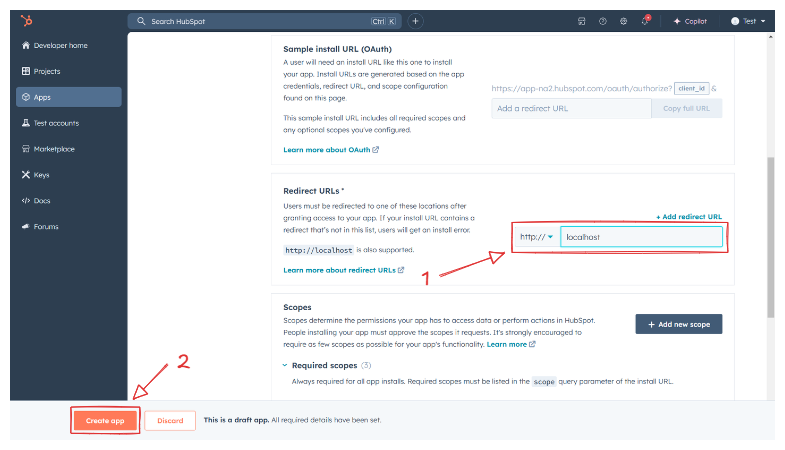Image resolution: width=785 pixels, height=450 pixels.
Task: Open Learn more about redirect URLs
Action: 343,270
